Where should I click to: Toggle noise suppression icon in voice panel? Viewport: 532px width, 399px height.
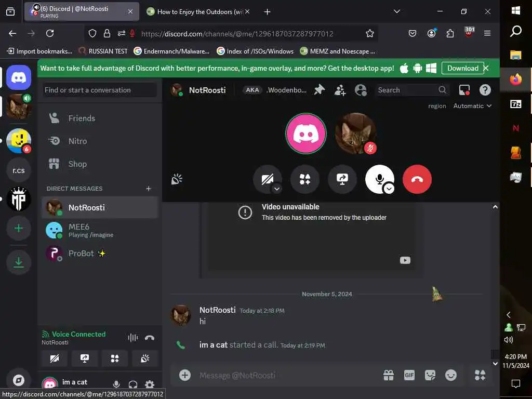coord(132,338)
